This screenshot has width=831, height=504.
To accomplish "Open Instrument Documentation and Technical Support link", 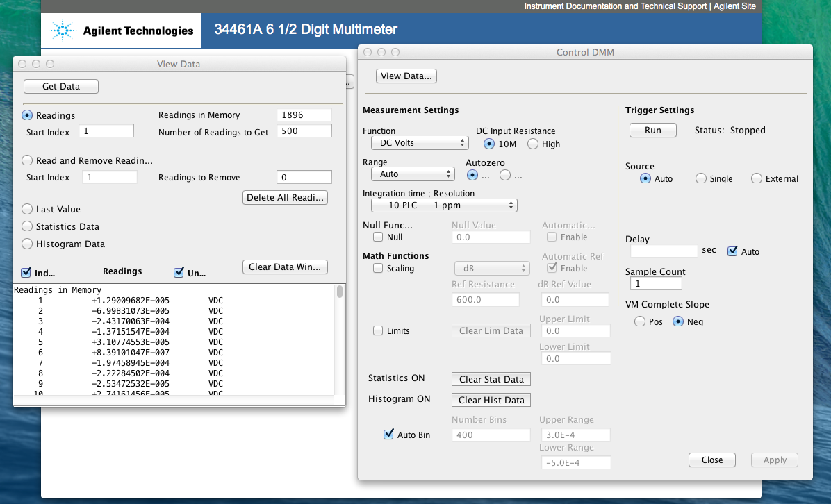I will pos(616,6).
